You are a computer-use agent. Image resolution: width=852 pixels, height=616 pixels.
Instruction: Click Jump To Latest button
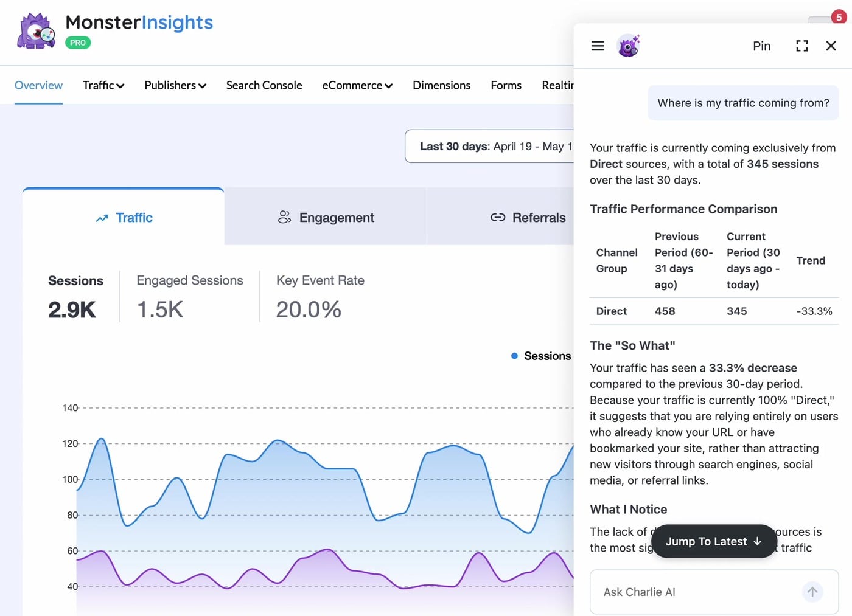(714, 541)
